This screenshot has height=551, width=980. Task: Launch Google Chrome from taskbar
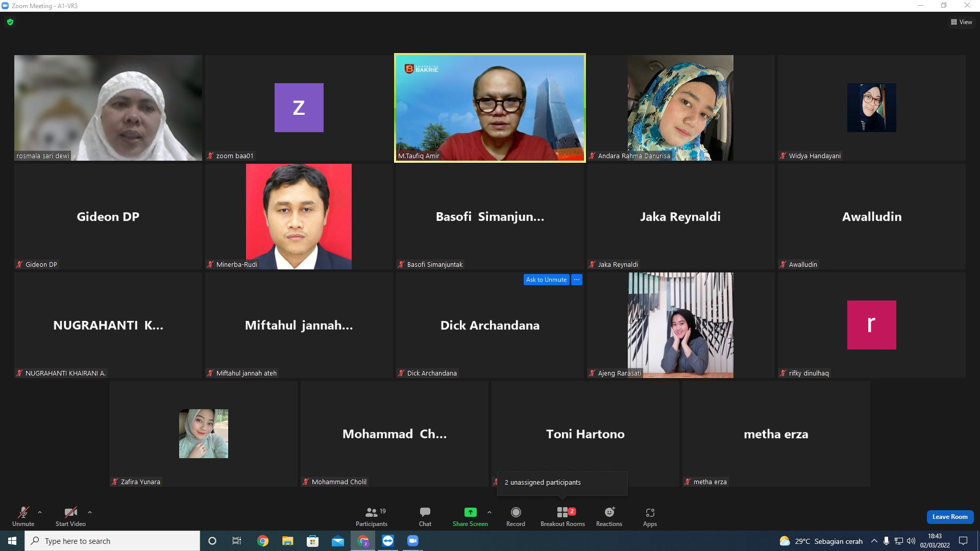[263, 541]
